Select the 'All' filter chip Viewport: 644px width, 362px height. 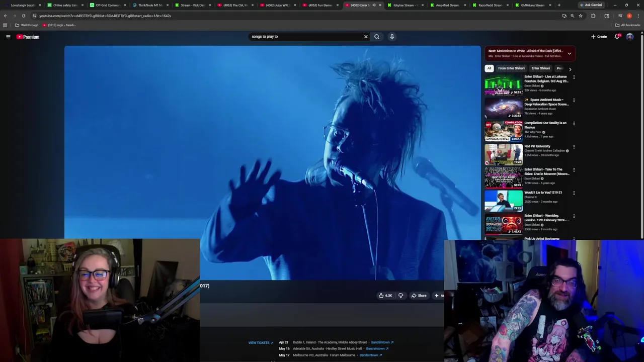[x=489, y=68]
